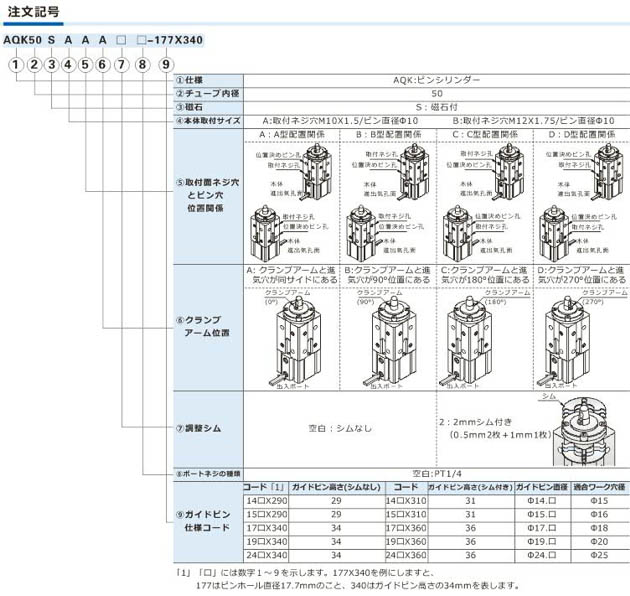Click the 適合ワーク穴径 column header
Screen dimensions: 630x596
[x=599, y=487]
